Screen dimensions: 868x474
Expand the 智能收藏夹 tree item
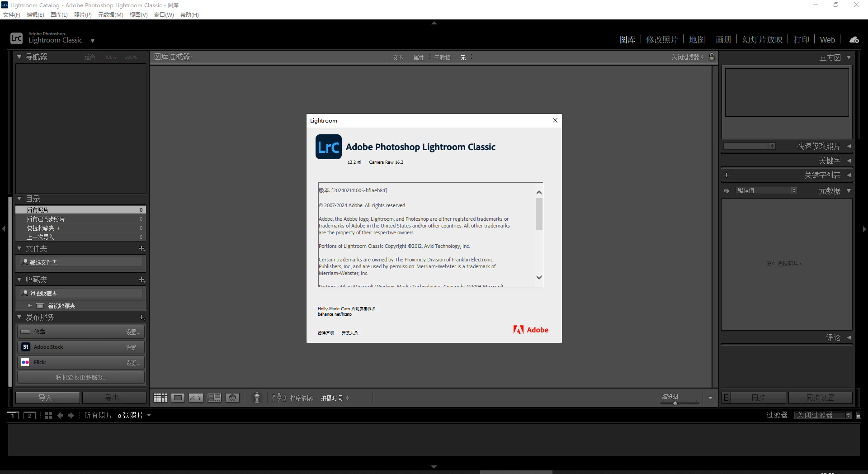30,305
